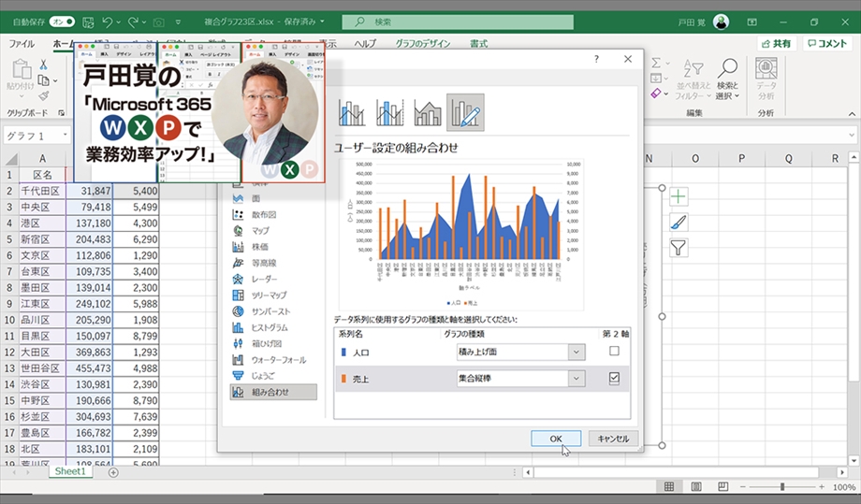Switch to page layout view icon
The height and width of the screenshot is (504, 861).
695,486
